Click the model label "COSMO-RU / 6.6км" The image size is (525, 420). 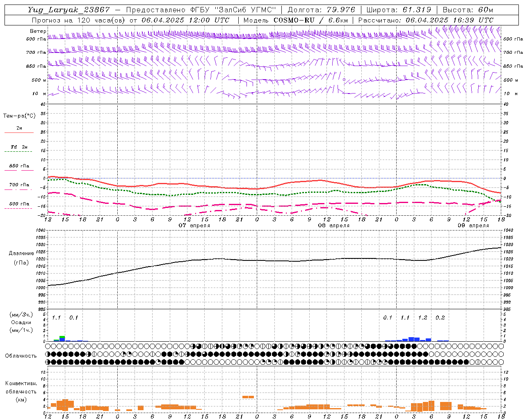[311, 20]
